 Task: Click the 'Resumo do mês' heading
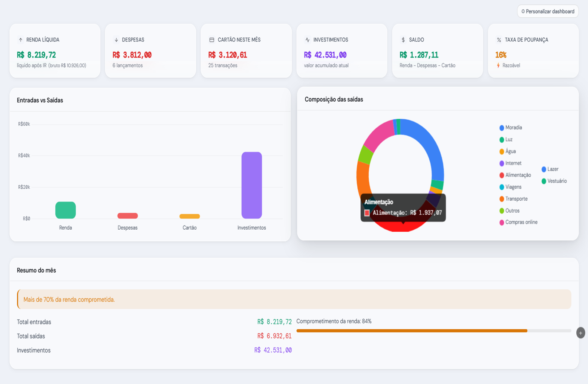coord(36,270)
